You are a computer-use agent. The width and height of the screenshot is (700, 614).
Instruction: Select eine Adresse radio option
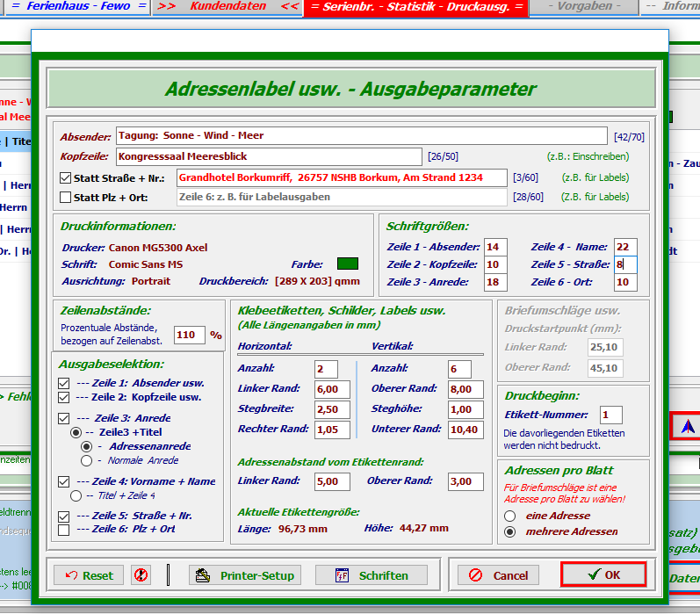pos(509,516)
